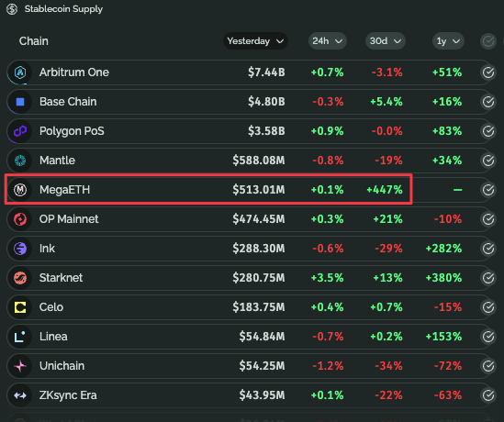The height and width of the screenshot is (422, 504).
Task: Toggle the check circle for OP Mainnet
Action: 488,219
